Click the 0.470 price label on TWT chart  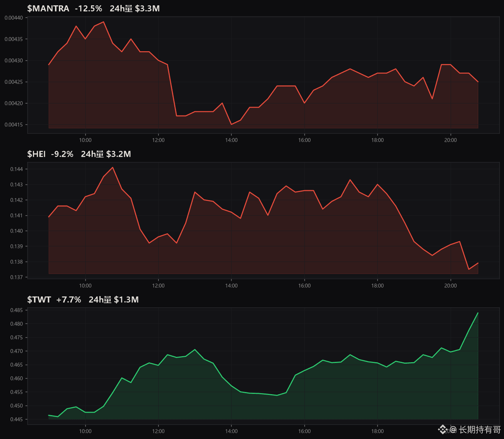[x=16, y=351]
